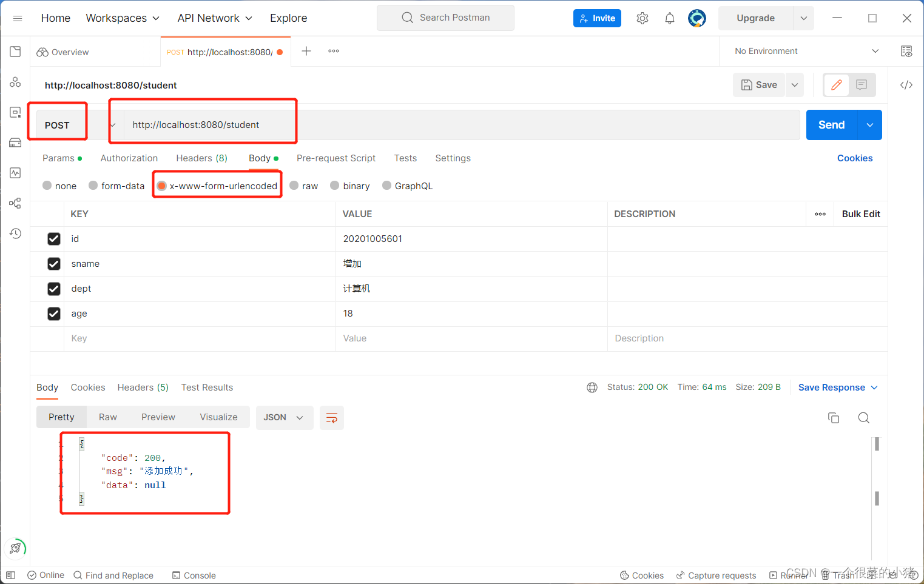The height and width of the screenshot is (584, 924).
Task: Add a new request tab
Action: [306, 52]
